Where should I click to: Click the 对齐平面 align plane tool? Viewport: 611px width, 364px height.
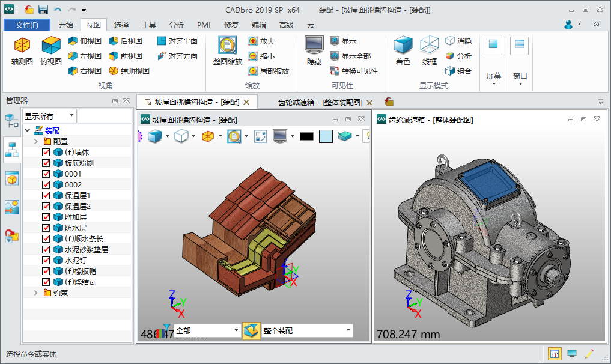pyautogui.click(x=177, y=41)
